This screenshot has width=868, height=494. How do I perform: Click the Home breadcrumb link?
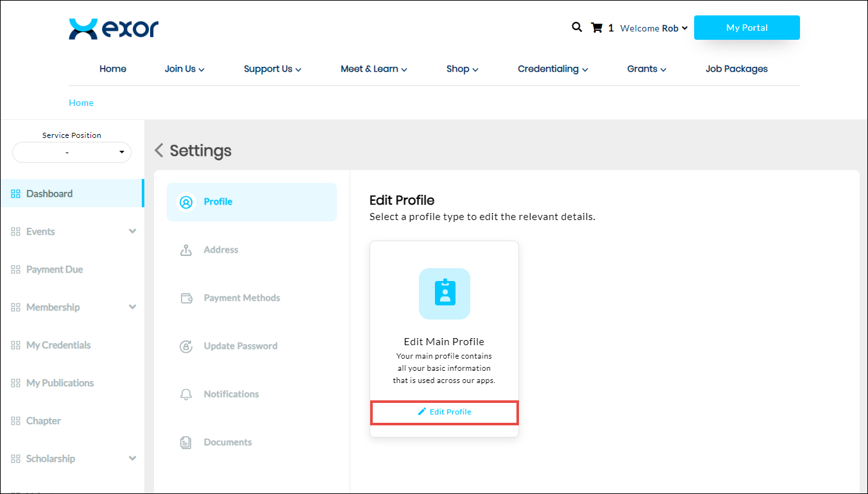point(81,103)
